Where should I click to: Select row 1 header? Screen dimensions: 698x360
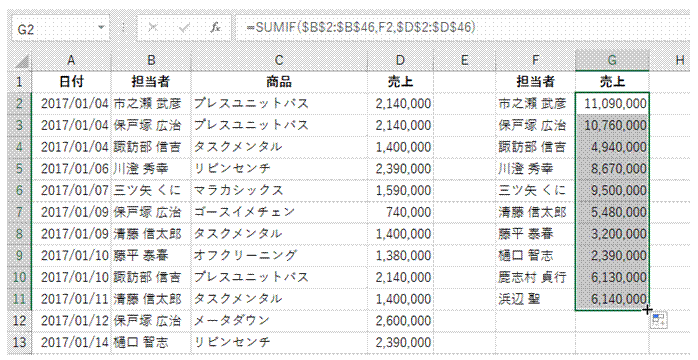click(20, 82)
